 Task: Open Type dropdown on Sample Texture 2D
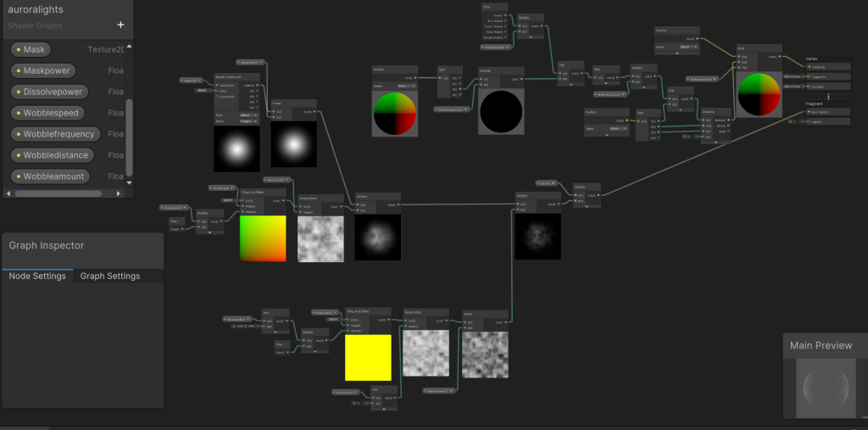[x=248, y=114]
